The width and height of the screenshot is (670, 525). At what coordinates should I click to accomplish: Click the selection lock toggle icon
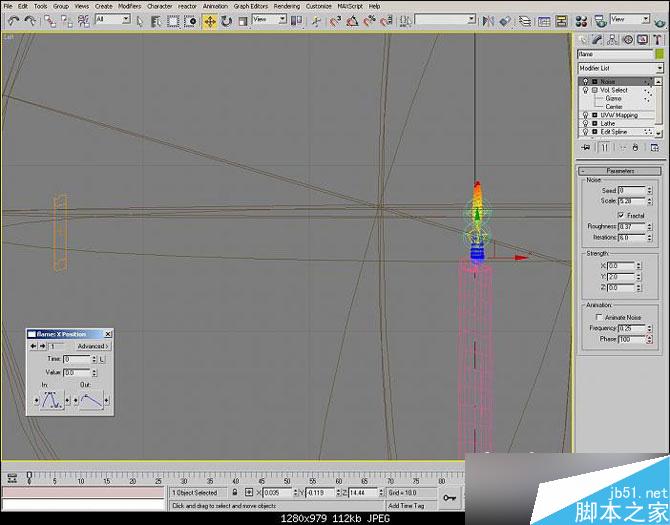235,493
